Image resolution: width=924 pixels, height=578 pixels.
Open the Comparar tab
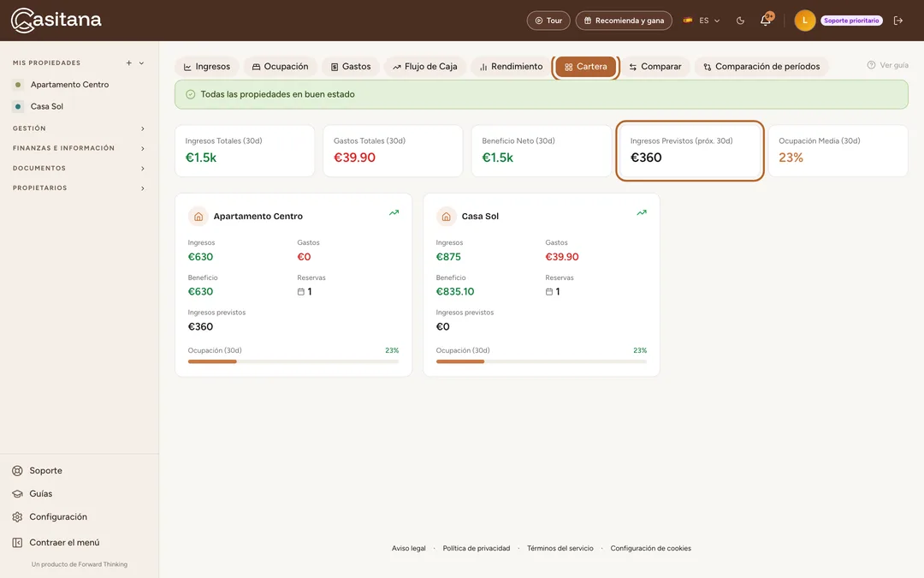(x=655, y=67)
